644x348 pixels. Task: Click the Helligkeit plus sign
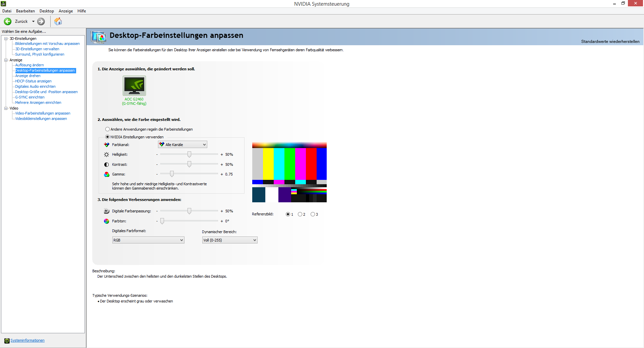coord(222,155)
